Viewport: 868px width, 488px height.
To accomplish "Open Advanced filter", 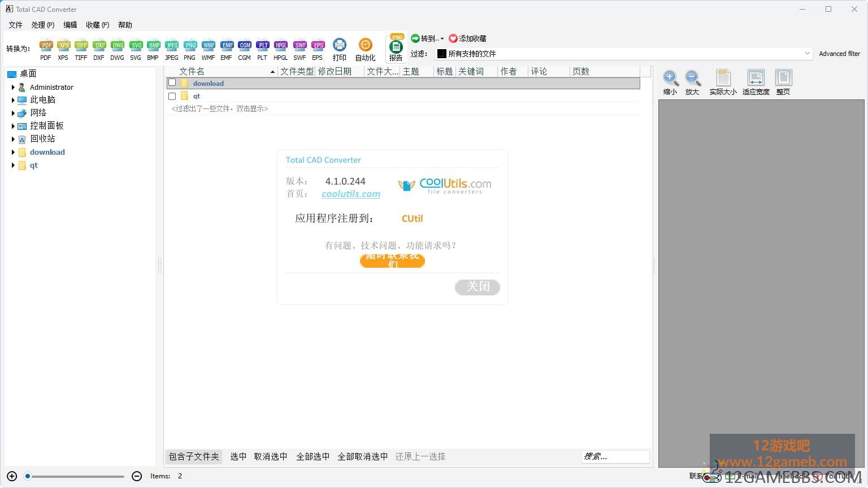I will [x=839, y=54].
